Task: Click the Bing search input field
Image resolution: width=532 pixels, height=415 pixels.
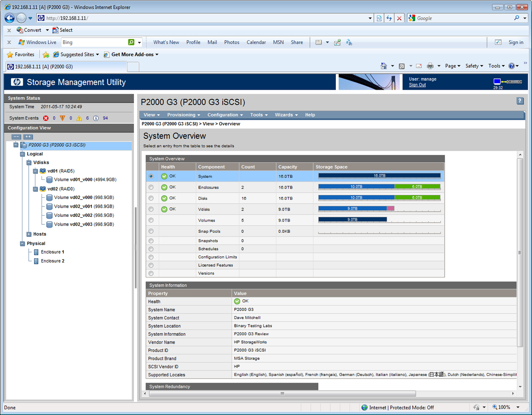Action: pyautogui.click(x=94, y=42)
